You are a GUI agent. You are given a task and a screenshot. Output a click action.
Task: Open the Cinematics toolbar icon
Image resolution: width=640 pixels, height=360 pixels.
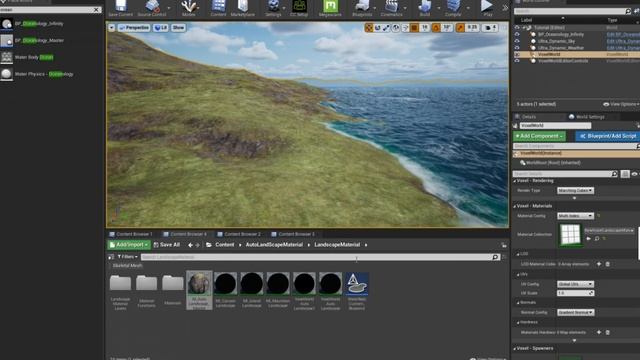click(391, 8)
